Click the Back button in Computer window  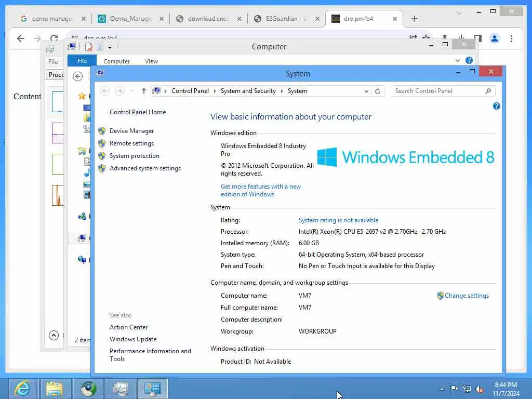point(78,76)
